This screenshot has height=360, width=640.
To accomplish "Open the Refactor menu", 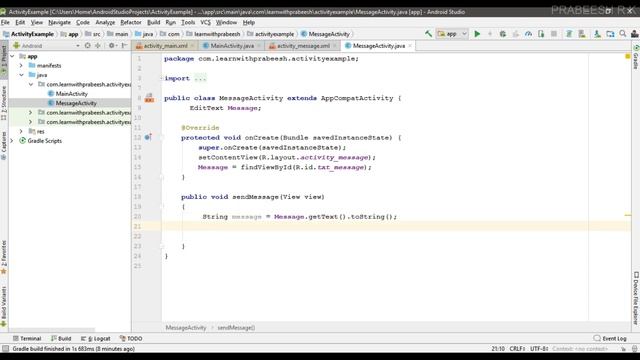I will [131, 22].
